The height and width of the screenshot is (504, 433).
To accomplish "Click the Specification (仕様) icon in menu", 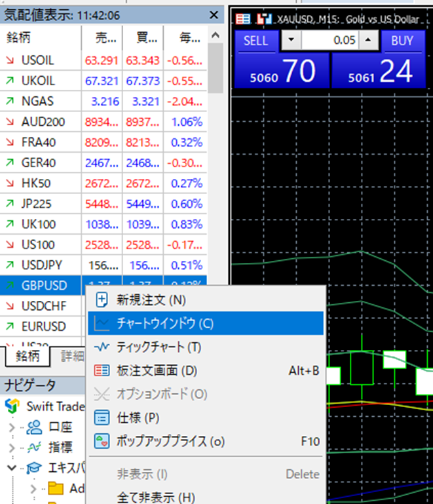I will (102, 417).
